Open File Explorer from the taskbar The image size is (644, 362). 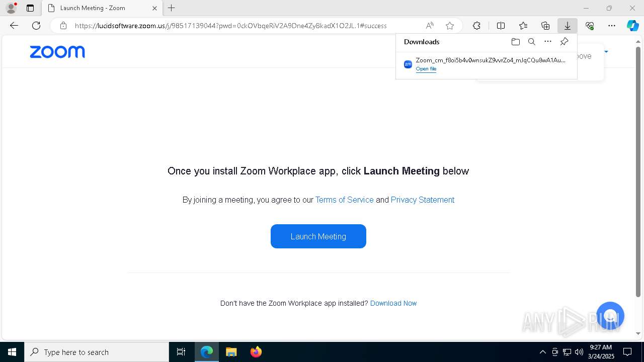(x=231, y=352)
